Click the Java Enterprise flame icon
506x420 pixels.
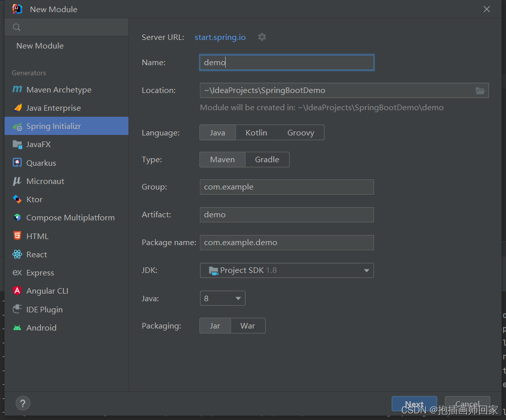coord(18,108)
